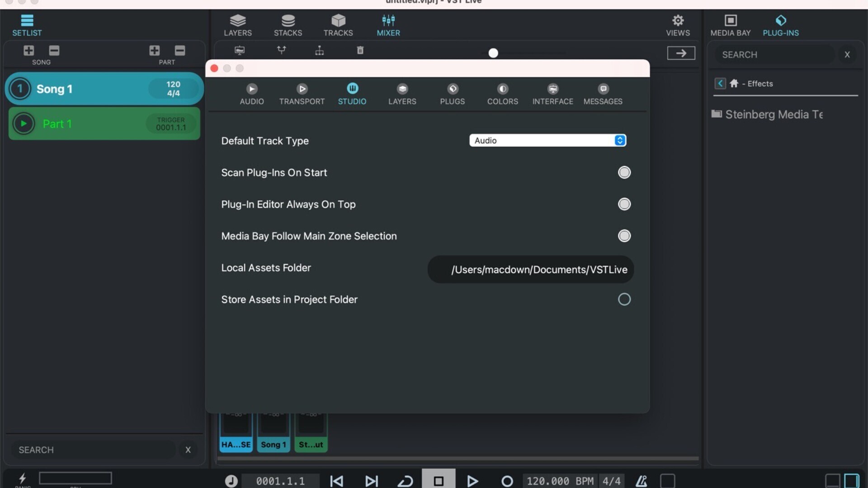The width and height of the screenshot is (868, 488).
Task: Open the Tracks view
Action: 338,25
